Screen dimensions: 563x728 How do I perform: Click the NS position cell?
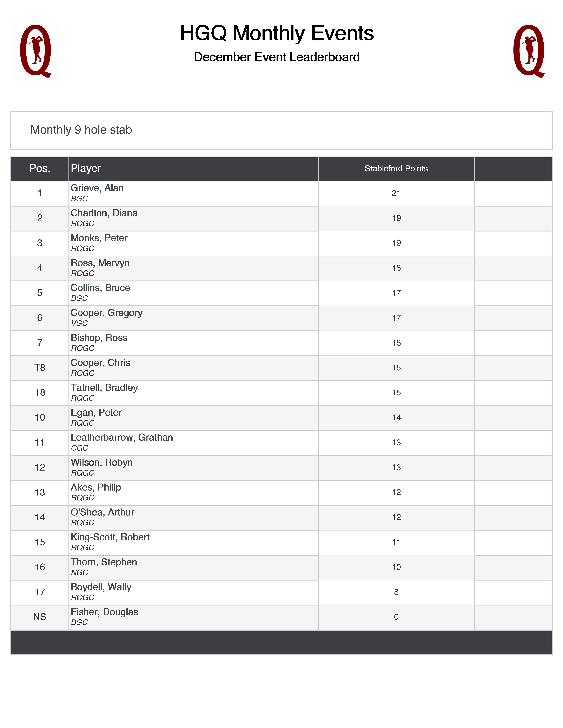pos(40,617)
